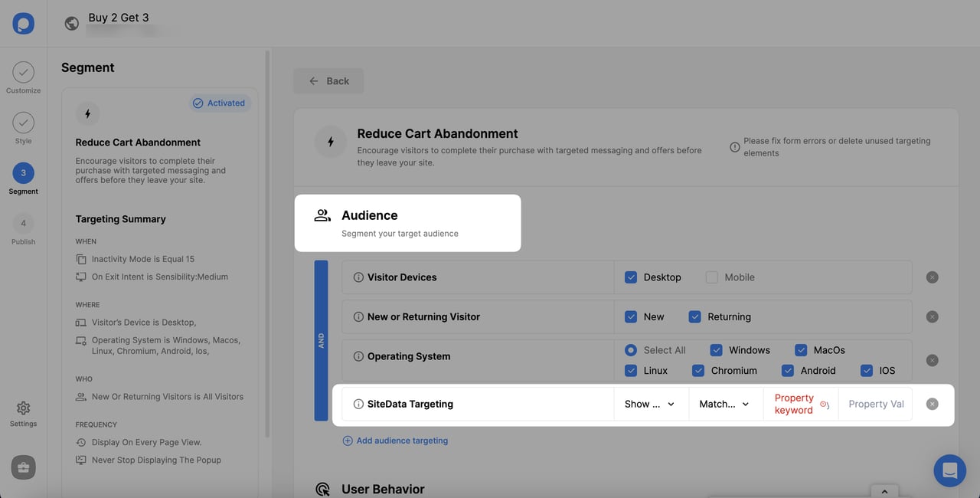980x498 pixels.
Task: Click the Audience people icon
Action: pos(322,215)
